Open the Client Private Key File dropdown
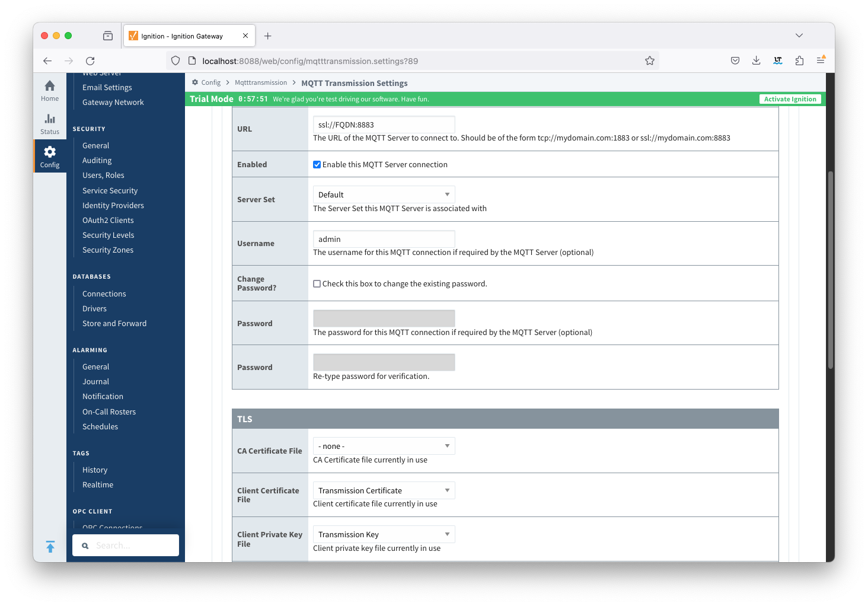868x606 pixels. click(384, 534)
